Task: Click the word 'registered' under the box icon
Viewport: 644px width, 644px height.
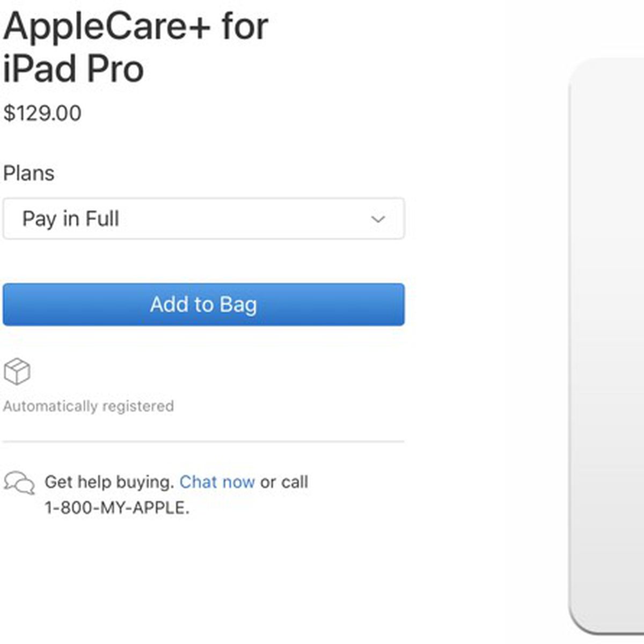Action: tap(138, 406)
